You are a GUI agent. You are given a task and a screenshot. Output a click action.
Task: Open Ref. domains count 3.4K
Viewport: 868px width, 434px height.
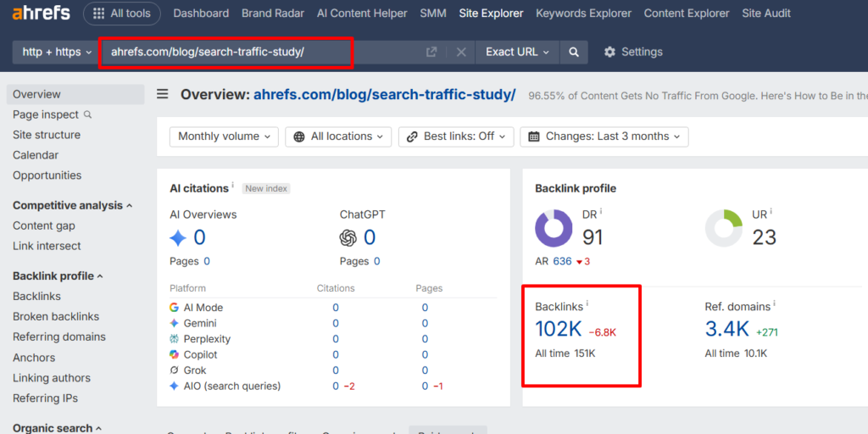click(x=726, y=330)
